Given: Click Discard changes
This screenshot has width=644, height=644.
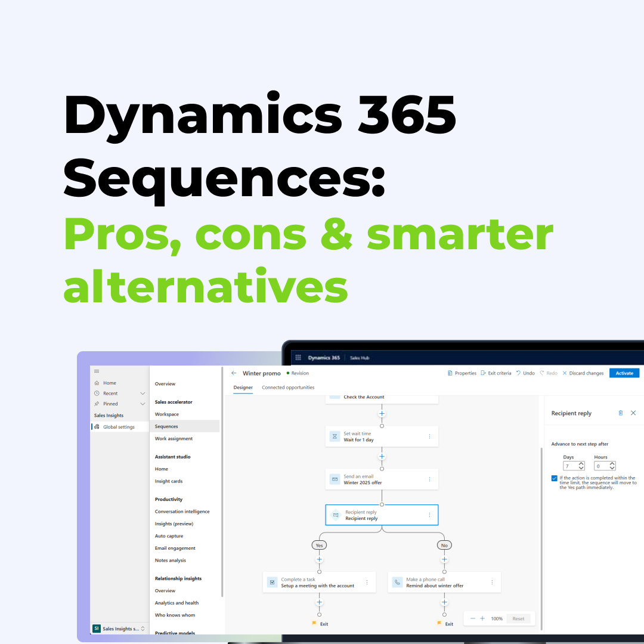Looking at the screenshot, I should point(583,373).
